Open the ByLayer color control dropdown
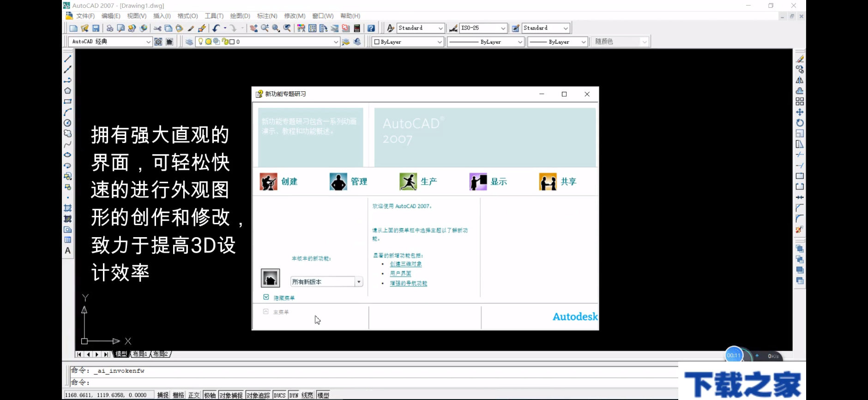The image size is (868, 400). click(408, 42)
